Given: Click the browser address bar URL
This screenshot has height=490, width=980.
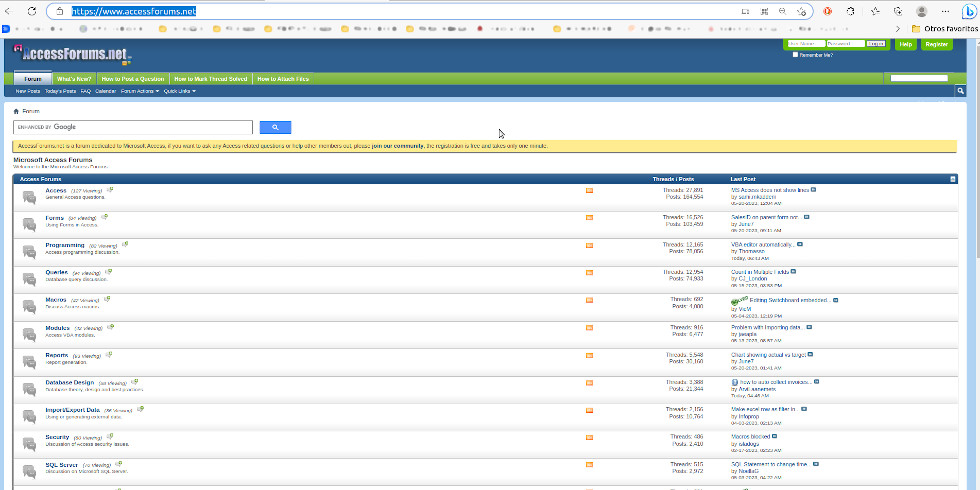Looking at the screenshot, I should tap(134, 11).
